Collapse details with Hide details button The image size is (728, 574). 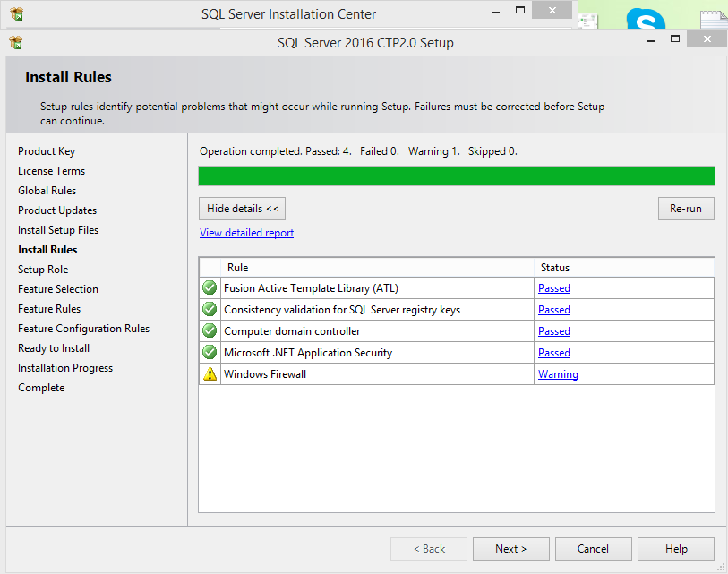pyautogui.click(x=243, y=209)
